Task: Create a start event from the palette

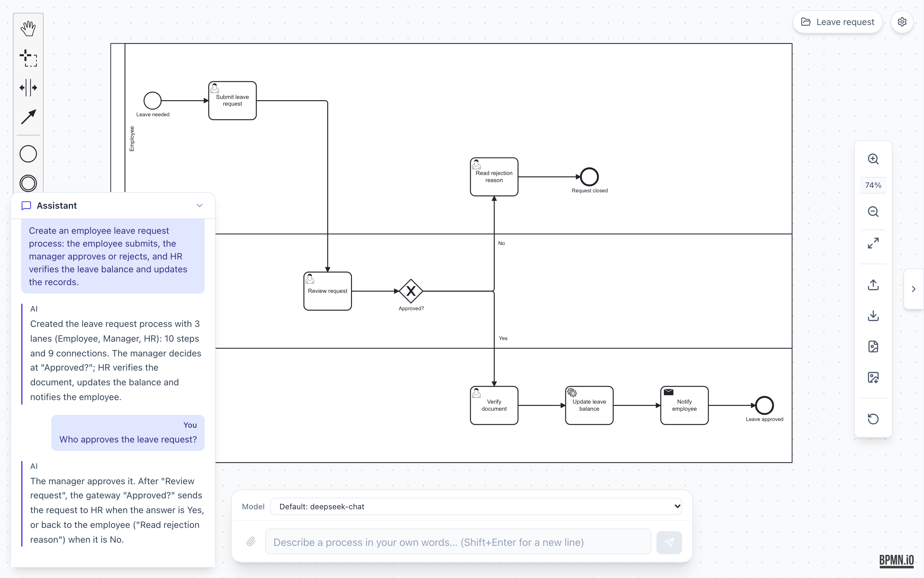Action: click(28, 154)
